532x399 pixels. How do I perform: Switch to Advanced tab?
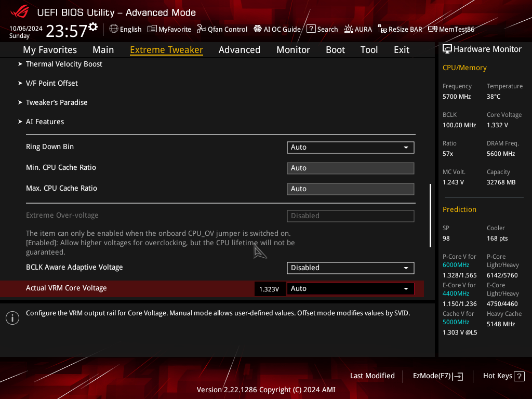[240, 50]
